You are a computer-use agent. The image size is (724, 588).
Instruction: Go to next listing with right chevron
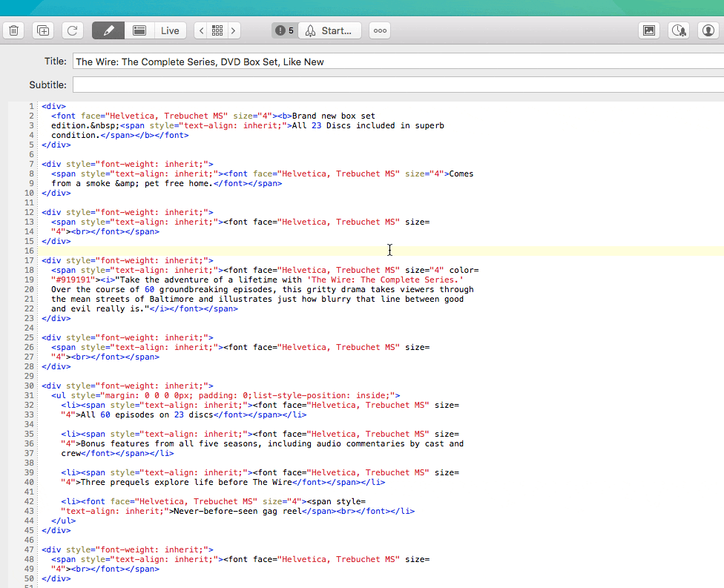tap(234, 30)
